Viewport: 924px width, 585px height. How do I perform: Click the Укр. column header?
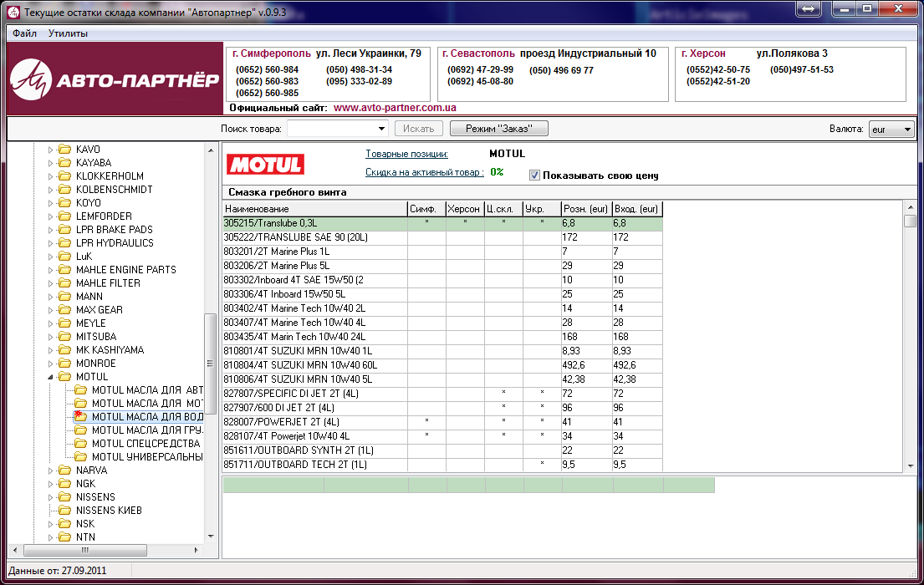click(542, 209)
